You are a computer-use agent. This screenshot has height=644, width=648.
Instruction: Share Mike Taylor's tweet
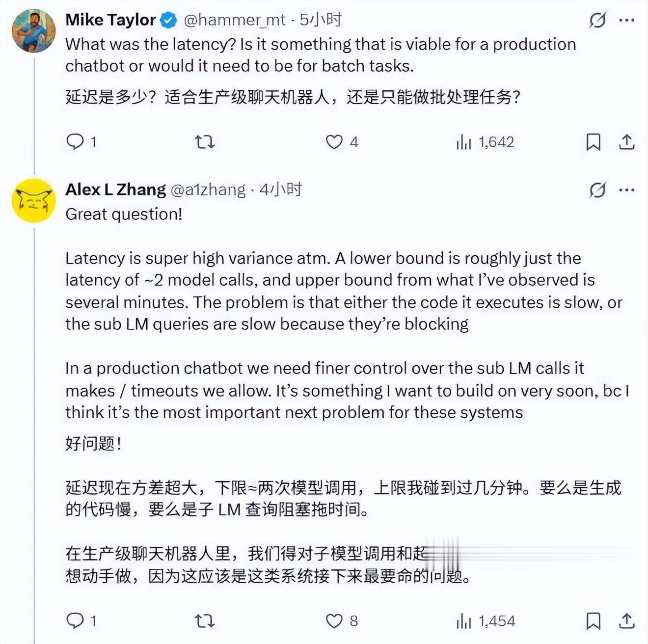[x=626, y=142]
